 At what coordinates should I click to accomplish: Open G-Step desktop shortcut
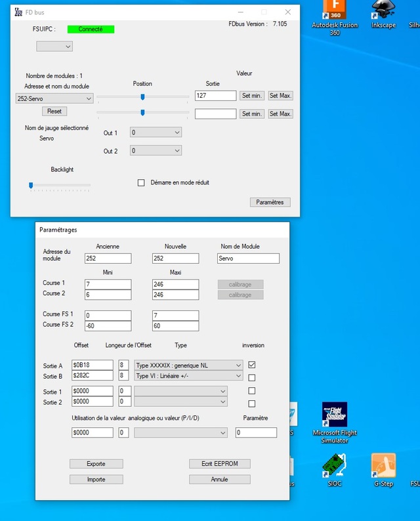[x=383, y=465]
